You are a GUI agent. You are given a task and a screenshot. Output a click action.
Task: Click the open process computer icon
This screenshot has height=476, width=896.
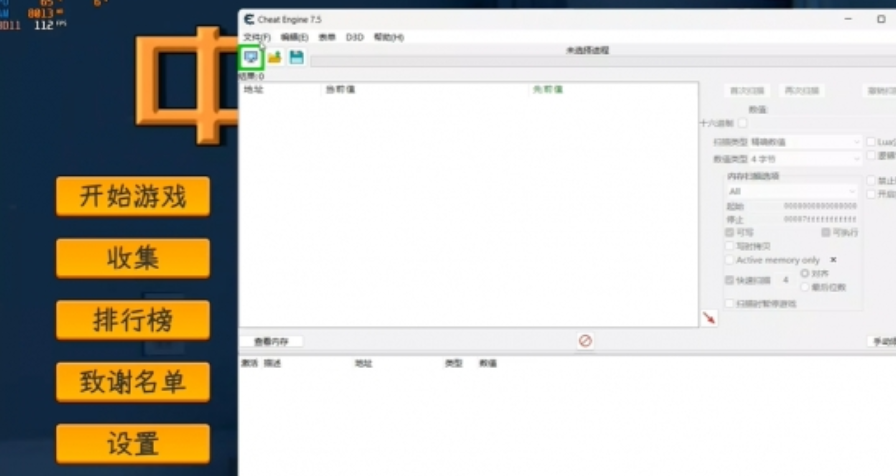coord(250,58)
